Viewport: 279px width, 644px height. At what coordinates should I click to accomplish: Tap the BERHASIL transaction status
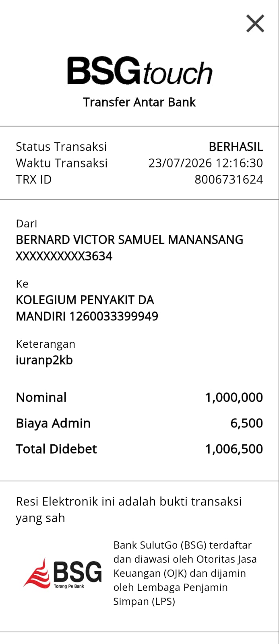[236, 147]
